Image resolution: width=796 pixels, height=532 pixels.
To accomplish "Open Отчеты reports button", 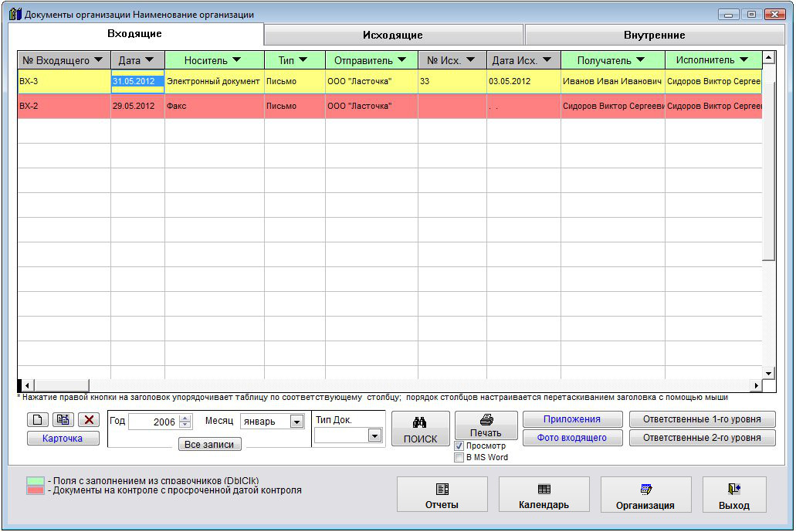I will 442,495.
